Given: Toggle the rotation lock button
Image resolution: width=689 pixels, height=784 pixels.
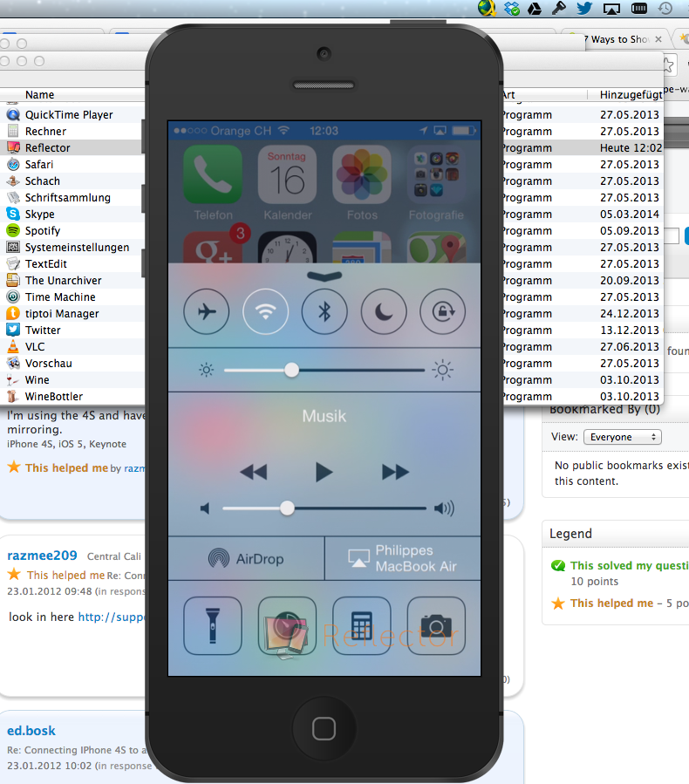Looking at the screenshot, I should pos(442,311).
